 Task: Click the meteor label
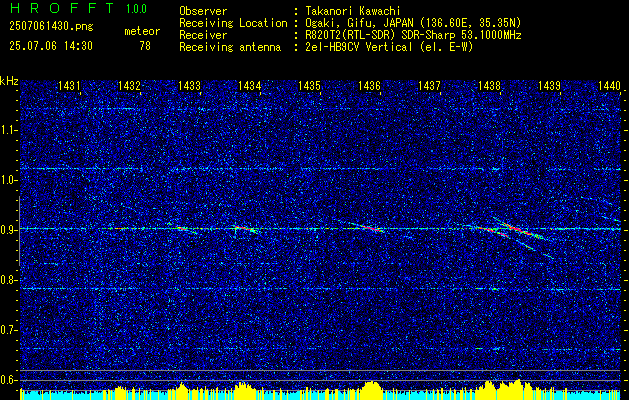142,31
